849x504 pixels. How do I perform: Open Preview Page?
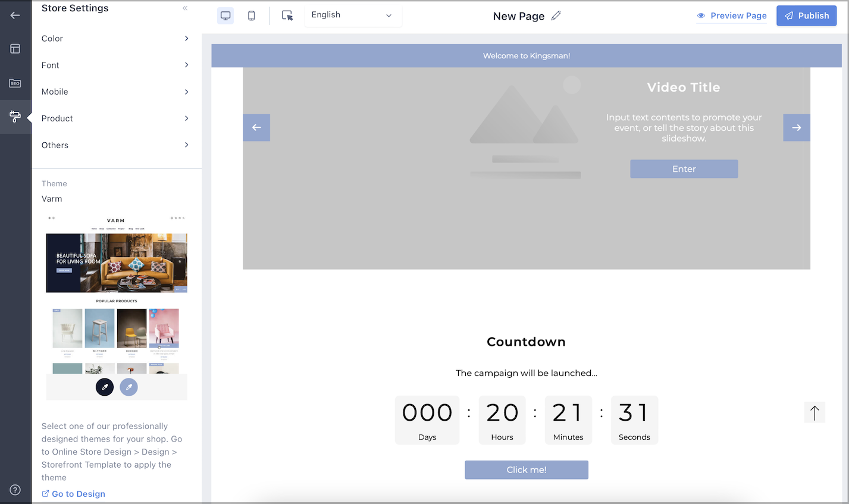(732, 15)
